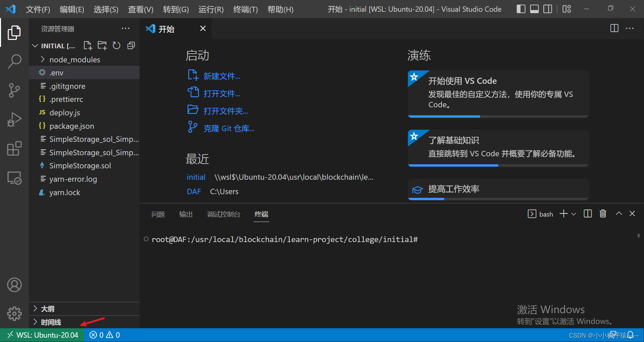
Task: Open editor more actions (…) menu
Action: click(x=630, y=28)
